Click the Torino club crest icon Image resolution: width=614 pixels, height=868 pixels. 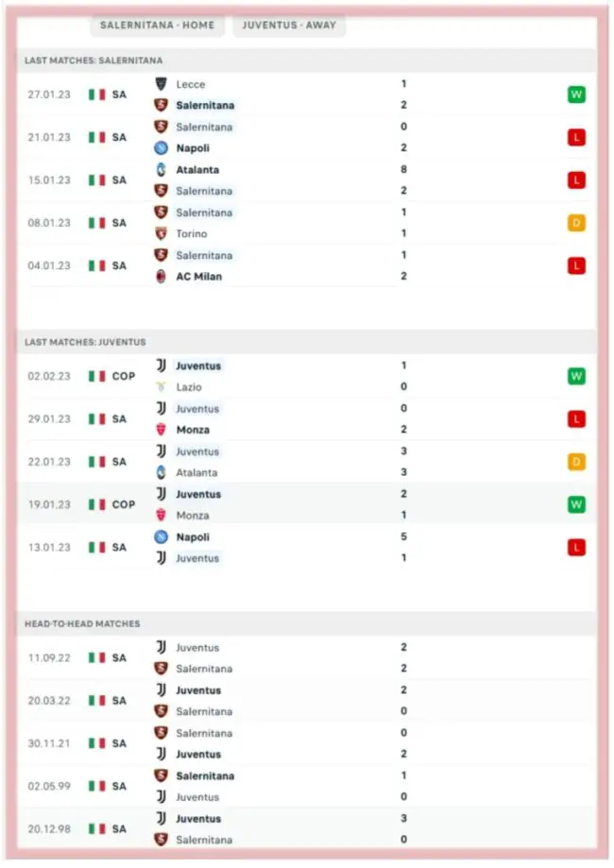point(162,233)
